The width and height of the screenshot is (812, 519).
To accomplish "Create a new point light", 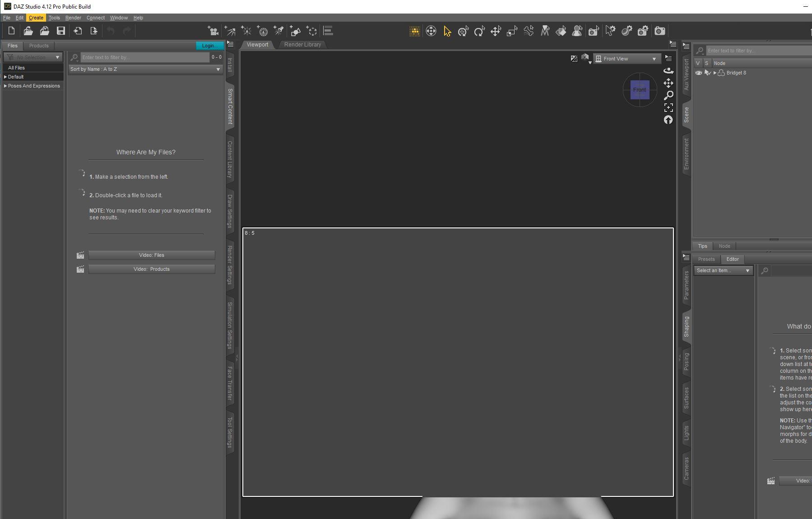I will pyautogui.click(x=246, y=31).
